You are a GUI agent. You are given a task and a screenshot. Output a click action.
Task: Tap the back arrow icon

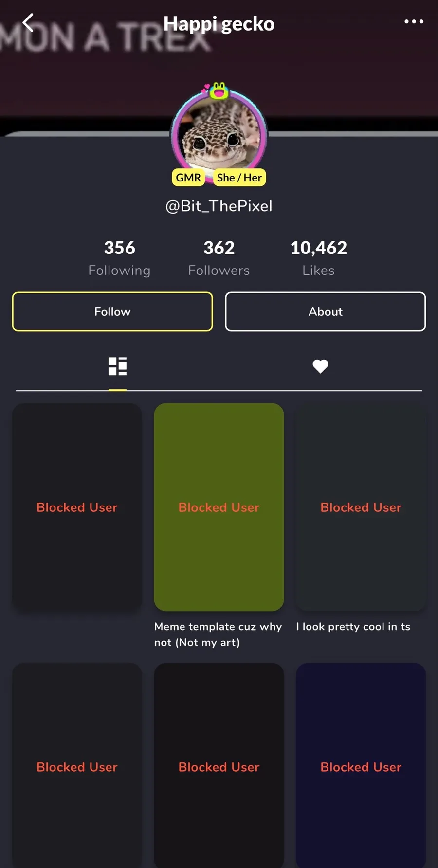pos(28,22)
